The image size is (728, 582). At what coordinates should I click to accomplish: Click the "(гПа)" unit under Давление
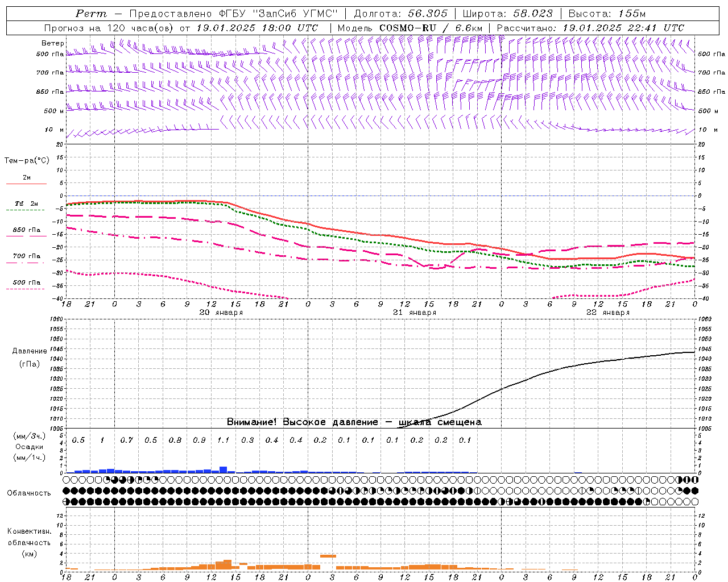pyautogui.click(x=30, y=364)
